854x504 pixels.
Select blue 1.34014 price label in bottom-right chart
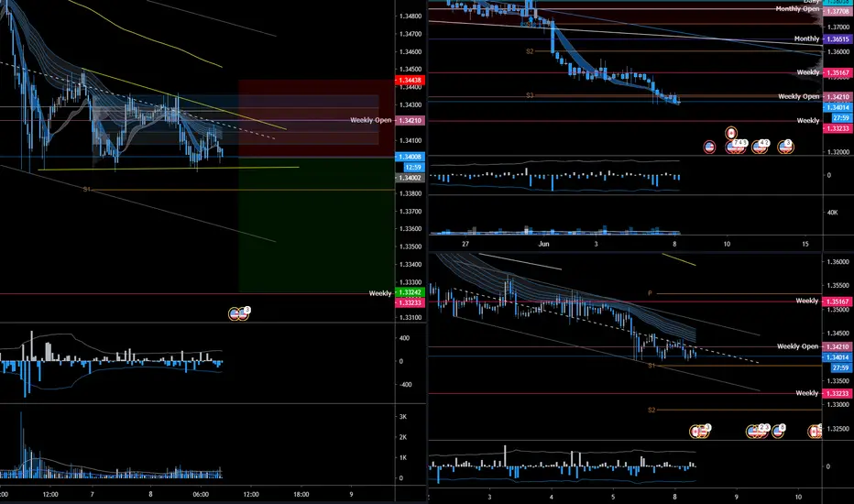click(838, 357)
